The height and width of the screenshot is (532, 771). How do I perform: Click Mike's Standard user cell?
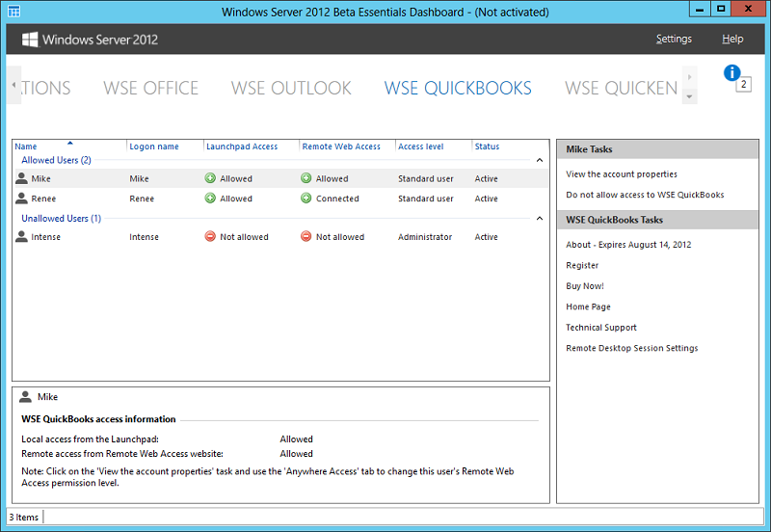pos(426,178)
